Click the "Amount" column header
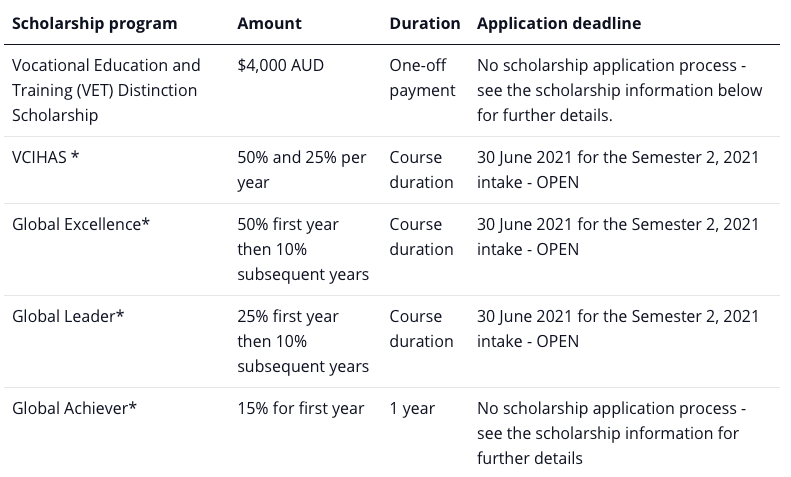791x477 pixels. click(x=269, y=23)
